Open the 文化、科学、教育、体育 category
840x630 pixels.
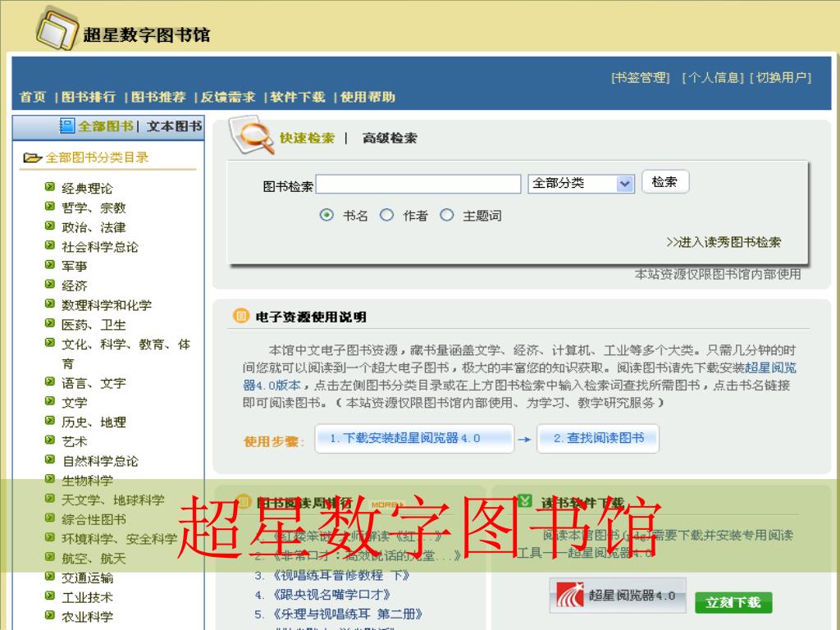[126, 354]
